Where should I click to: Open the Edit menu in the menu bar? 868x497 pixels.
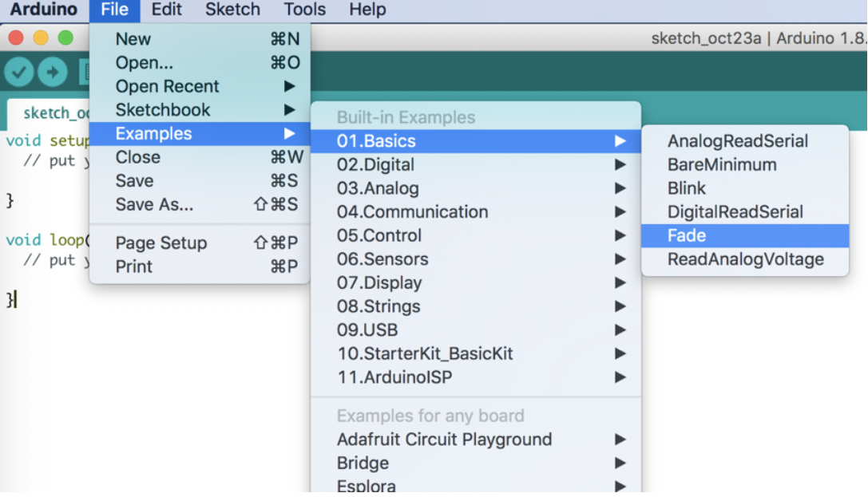(x=167, y=10)
